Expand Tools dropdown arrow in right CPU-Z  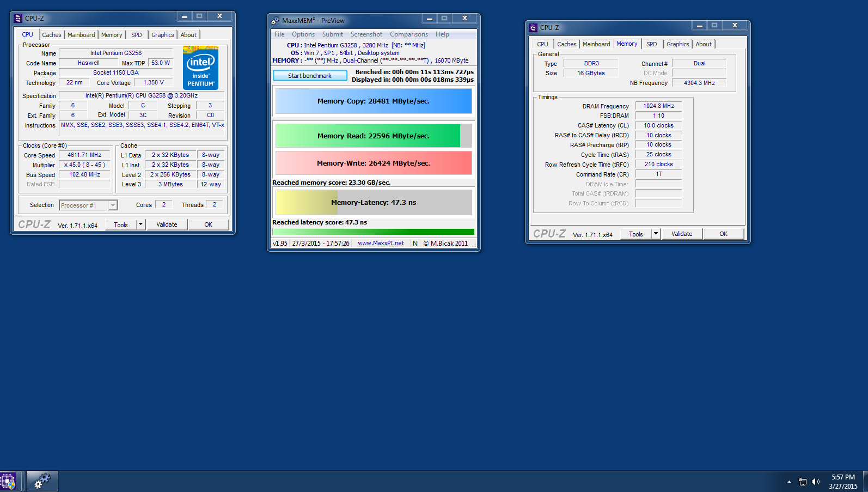(656, 234)
